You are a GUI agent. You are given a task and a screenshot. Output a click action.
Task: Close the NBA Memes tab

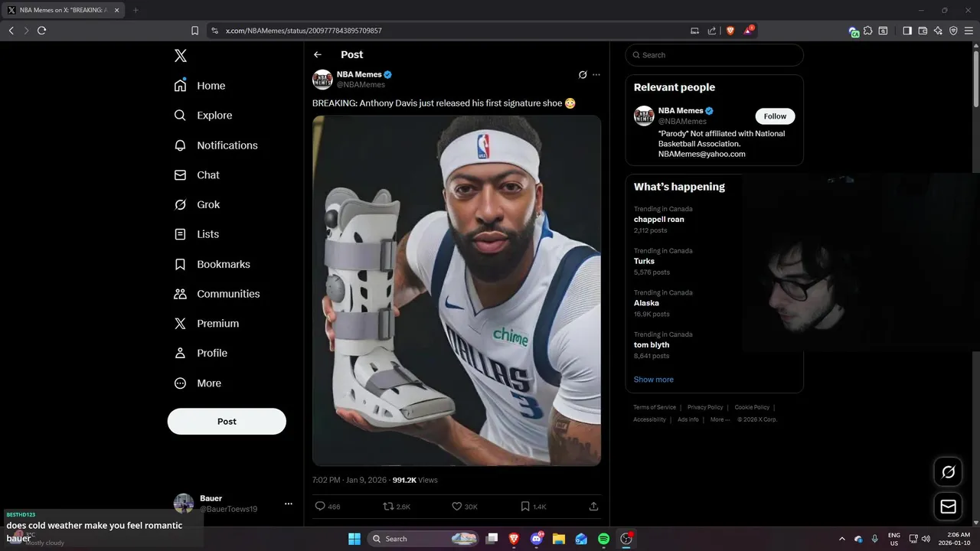117,10
